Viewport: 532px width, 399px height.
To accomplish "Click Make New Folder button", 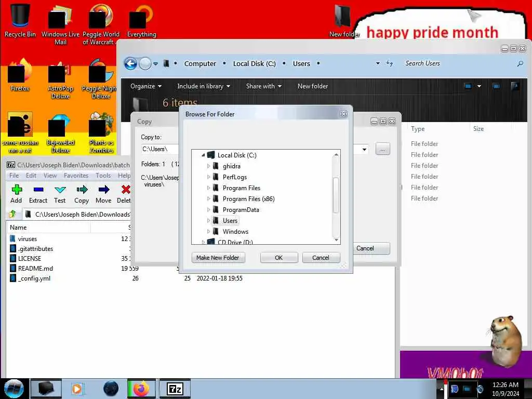I will pyautogui.click(x=218, y=258).
